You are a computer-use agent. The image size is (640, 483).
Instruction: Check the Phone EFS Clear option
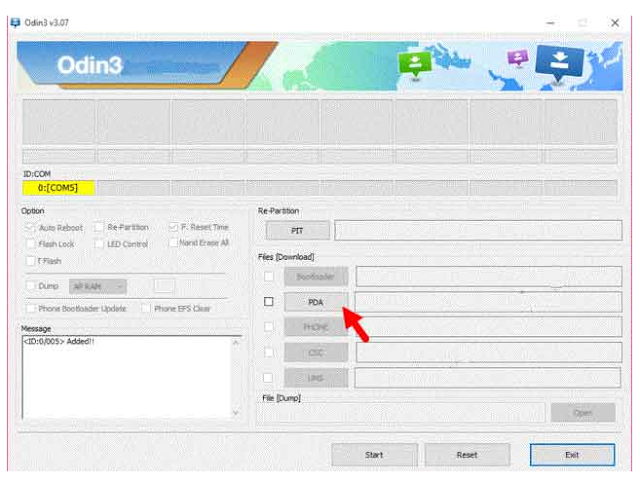pos(146,308)
